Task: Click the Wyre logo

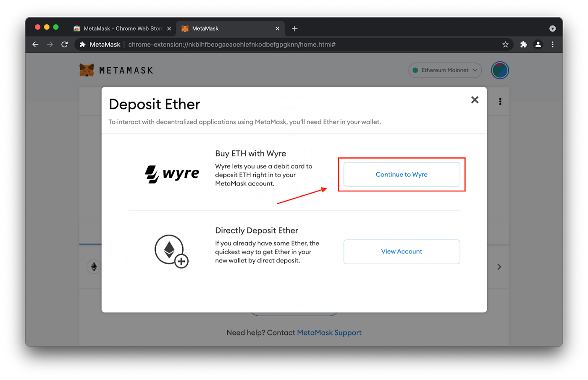Action: [172, 174]
